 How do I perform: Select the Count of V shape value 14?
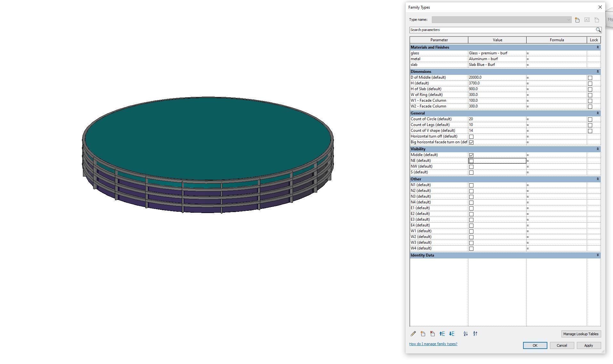(x=497, y=131)
